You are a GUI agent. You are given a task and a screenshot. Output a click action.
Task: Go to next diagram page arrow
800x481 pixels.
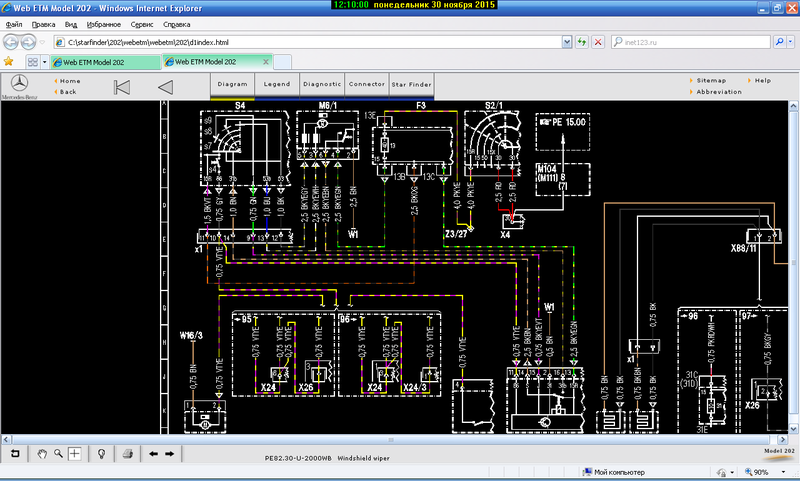(170, 453)
